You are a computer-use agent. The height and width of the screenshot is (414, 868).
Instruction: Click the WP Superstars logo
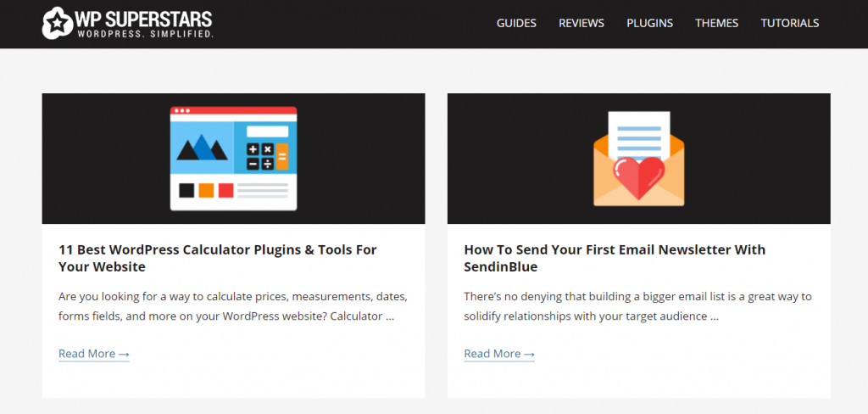pyautogui.click(x=127, y=24)
